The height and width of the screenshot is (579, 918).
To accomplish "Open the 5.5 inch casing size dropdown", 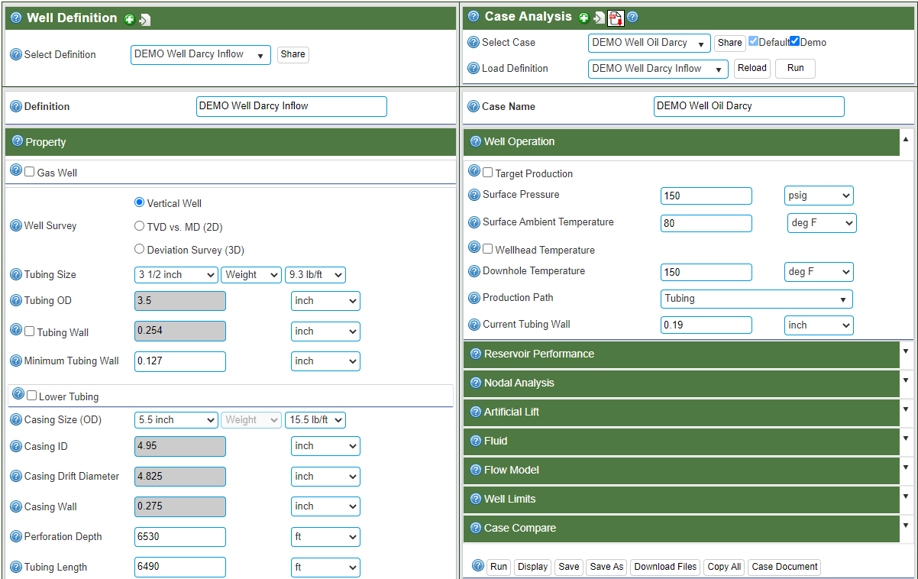I will [176, 420].
